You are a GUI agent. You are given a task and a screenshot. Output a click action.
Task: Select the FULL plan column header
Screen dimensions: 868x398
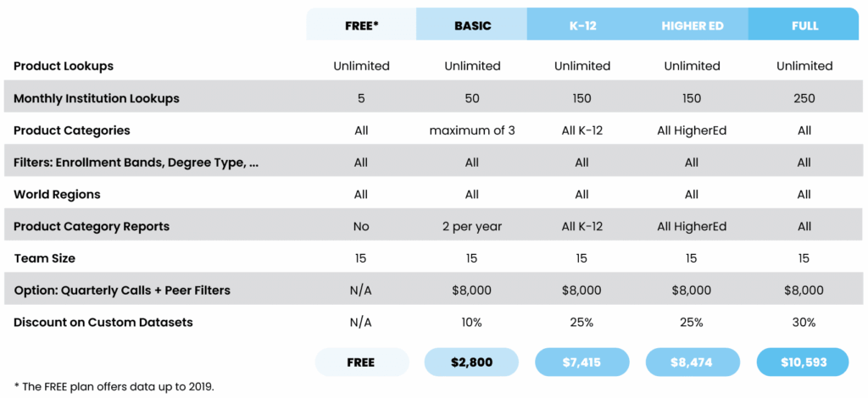[804, 25]
